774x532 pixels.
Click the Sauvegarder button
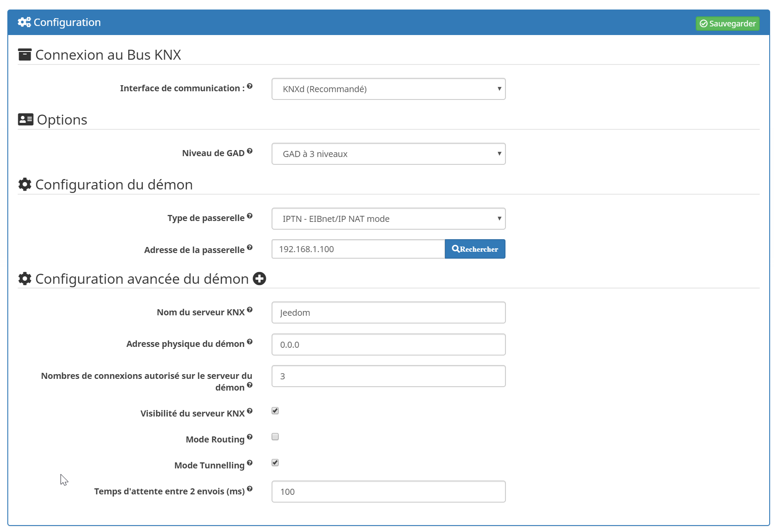(x=728, y=23)
